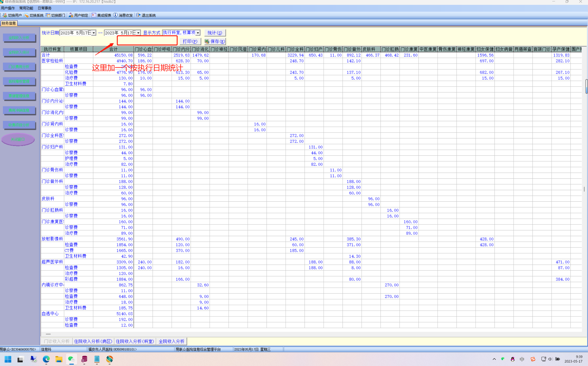Open the 常用功能 menu
This screenshot has width=588, height=366.
click(x=26, y=8)
